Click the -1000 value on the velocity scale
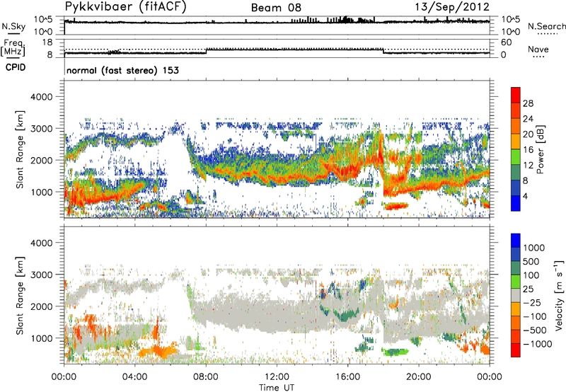The height and width of the screenshot is (392, 566). click(538, 344)
